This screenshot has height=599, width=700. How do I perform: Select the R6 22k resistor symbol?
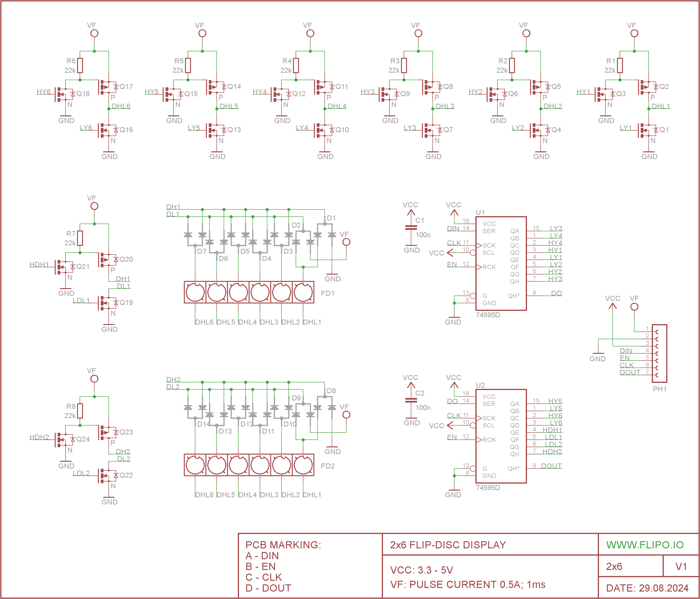[x=80, y=65]
